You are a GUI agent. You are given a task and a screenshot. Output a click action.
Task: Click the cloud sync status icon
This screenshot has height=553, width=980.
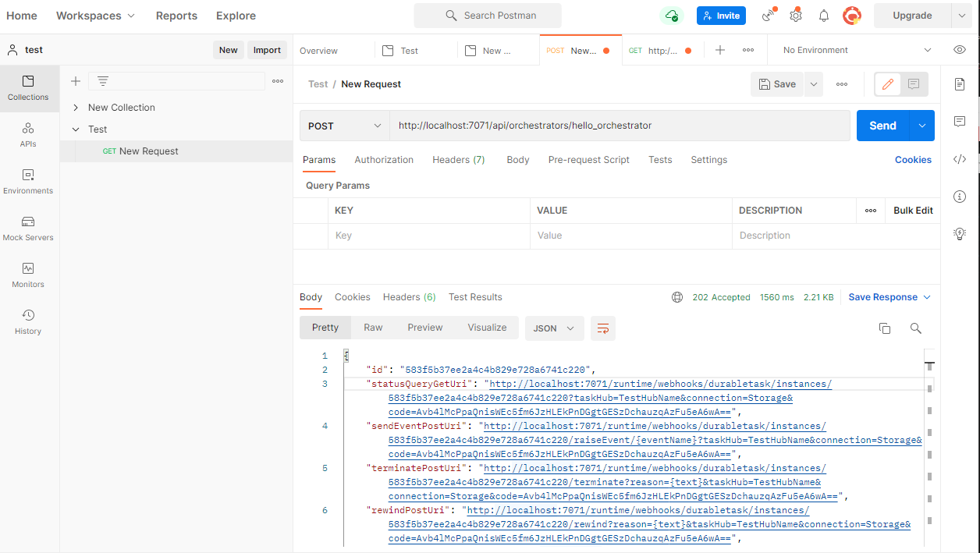671,16
